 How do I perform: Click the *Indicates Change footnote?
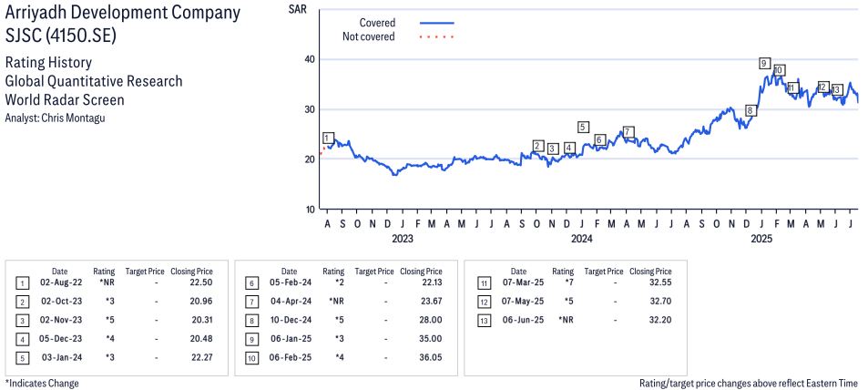pyautogui.click(x=42, y=383)
